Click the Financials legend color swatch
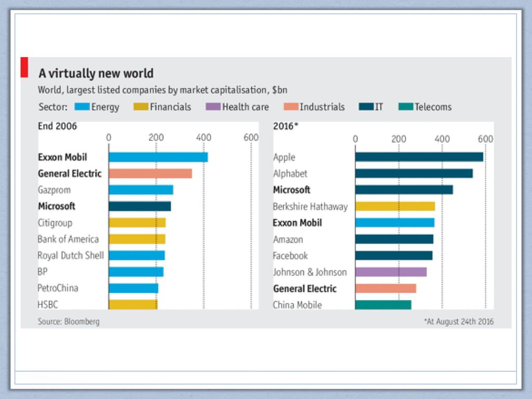 141,107
